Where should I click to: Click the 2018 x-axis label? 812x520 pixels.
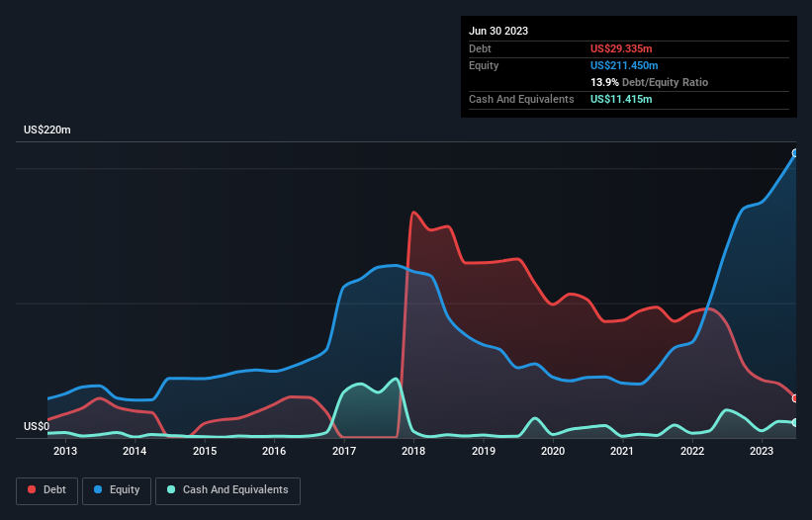(413, 451)
